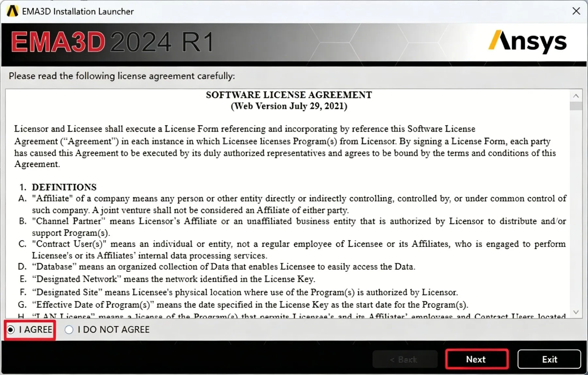Click the Ansys logo in the banner
The height and width of the screenshot is (375, 588).
pyautogui.click(x=528, y=42)
